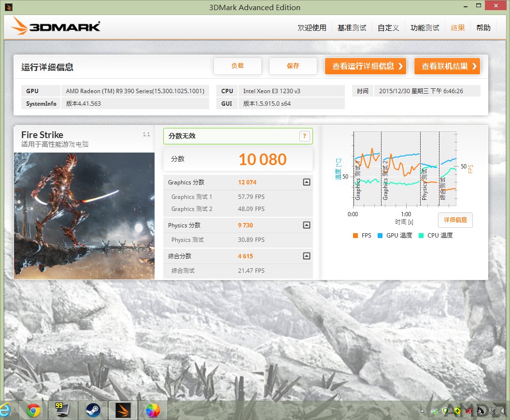Viewport: 510px width, 420px height.
Task: Open Internet Explorer from taskbar
Action: (5, 410)
